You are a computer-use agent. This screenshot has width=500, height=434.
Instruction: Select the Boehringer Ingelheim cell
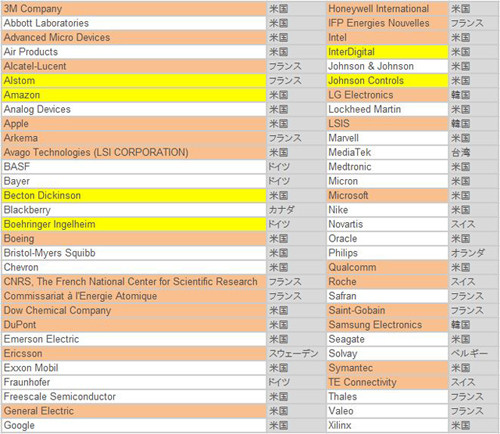coord(134,224)
